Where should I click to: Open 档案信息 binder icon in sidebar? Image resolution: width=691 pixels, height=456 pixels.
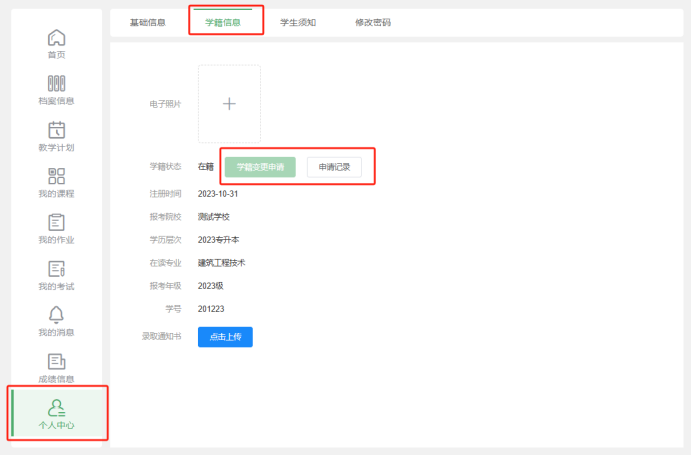56,83
